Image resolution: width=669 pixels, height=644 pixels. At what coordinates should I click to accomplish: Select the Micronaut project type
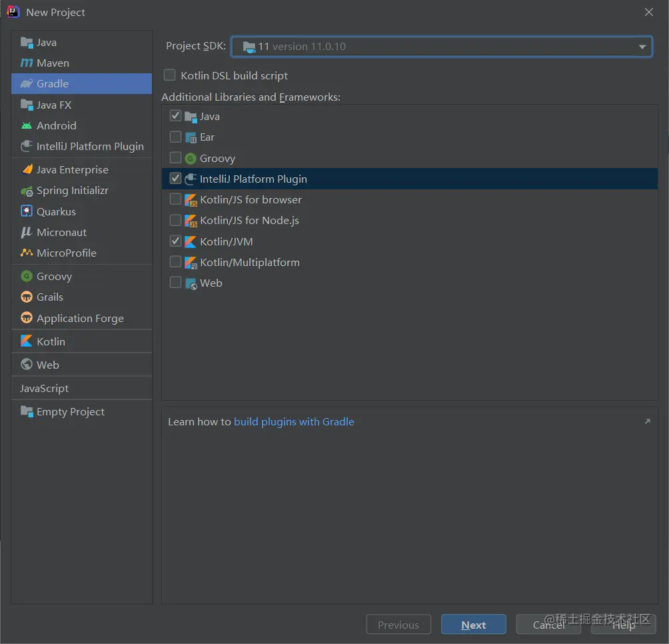tap(81, 232)
